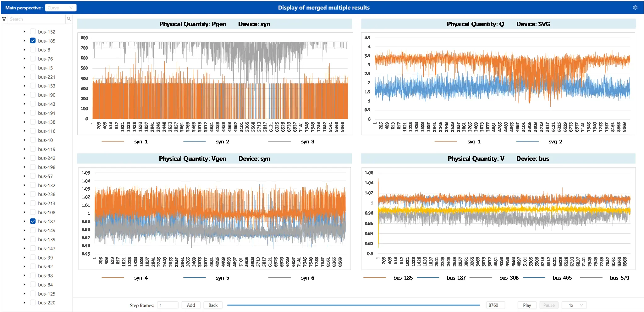Uncheck the bus-185 checkbox
Screen dimensions: 644x312
click(33, 41)
